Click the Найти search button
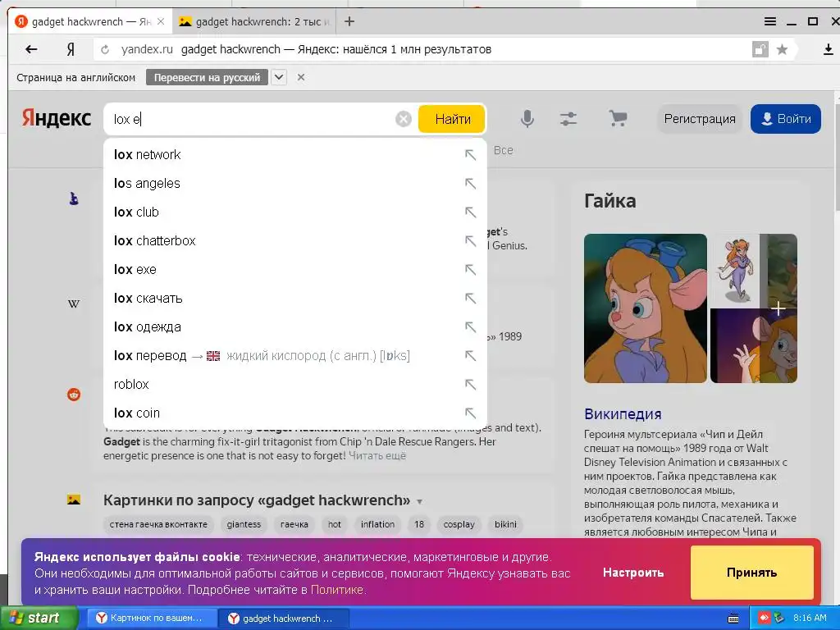The height and width of the screenshot is (630, 840). pos(452,119)
